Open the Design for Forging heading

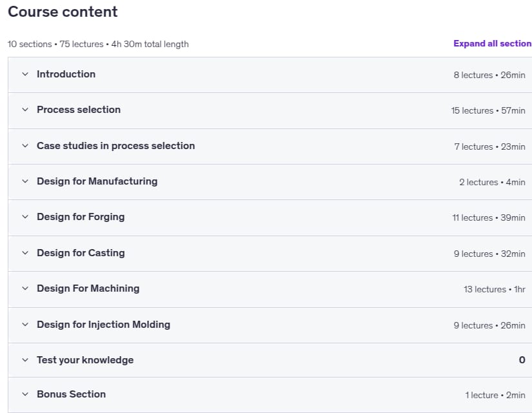[x=81, y=217]
